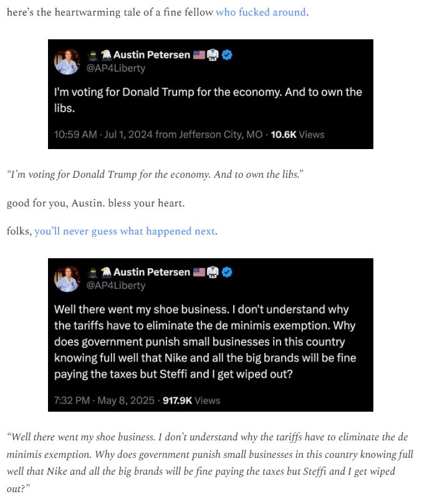Click the martial arts uniform emoji, first tweet
Image resolution: width=422 pixels, height=504 pixels.
pyautogui.click(x=213, y=55)
